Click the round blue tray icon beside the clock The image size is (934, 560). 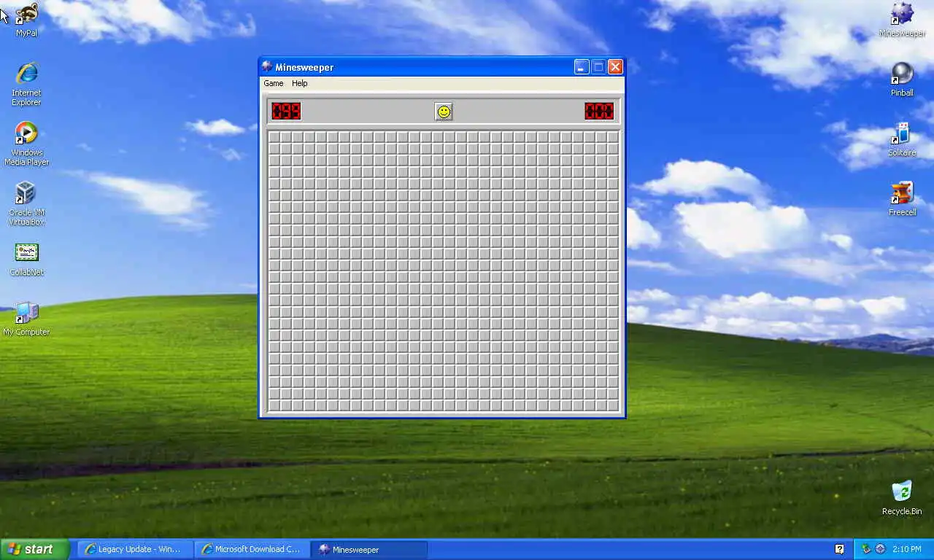(x=881, y=549)
